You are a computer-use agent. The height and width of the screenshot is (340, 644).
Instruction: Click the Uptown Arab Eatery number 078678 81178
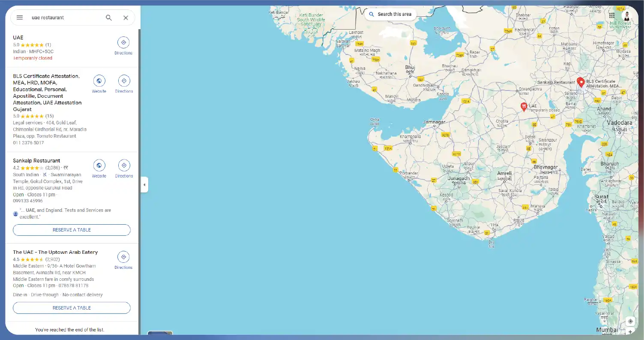[73, 286]
